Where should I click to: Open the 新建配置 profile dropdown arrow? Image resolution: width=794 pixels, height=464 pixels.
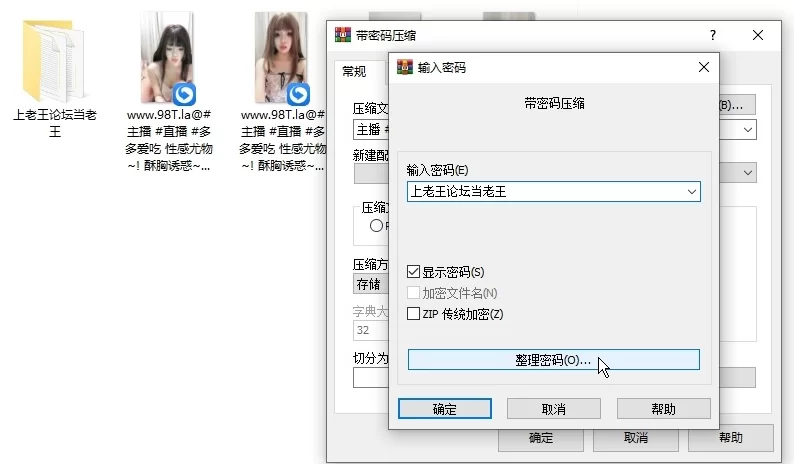(x=747, y=173)
